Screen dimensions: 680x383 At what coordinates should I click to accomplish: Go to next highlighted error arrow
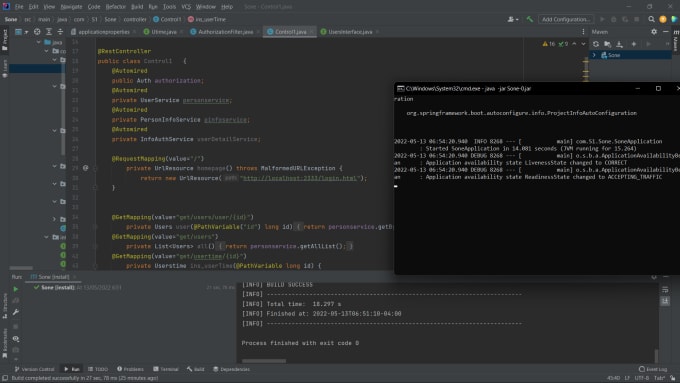point(583,44)
